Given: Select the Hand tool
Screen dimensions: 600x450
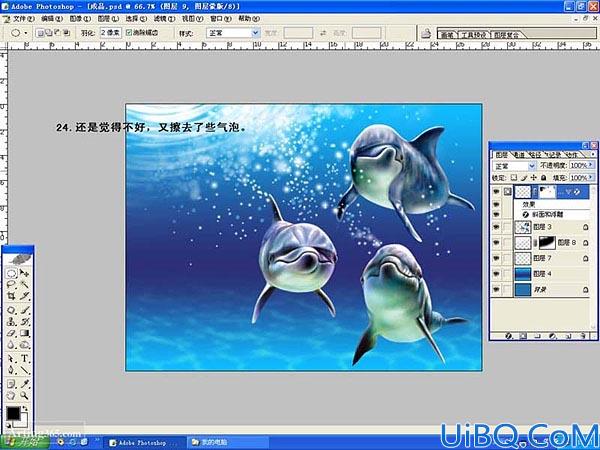Looking at the screenshot, I should [11, 395].
